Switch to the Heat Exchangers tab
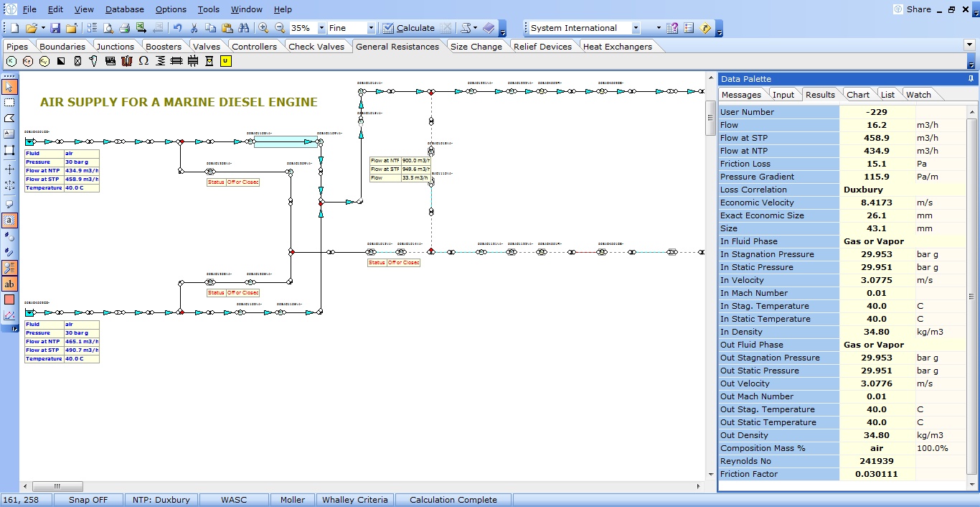This screenshot has height=507, width=980. click(617, 47)
